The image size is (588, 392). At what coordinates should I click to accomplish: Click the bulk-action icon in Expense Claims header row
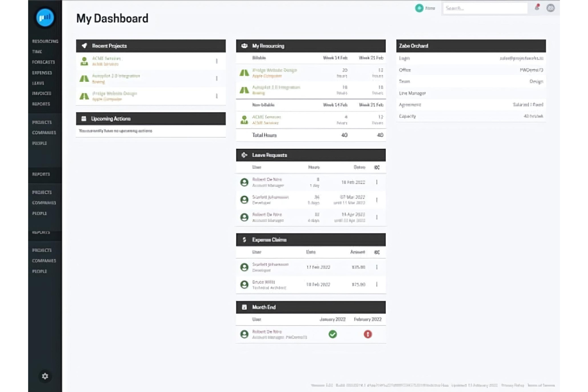(377, 252)
